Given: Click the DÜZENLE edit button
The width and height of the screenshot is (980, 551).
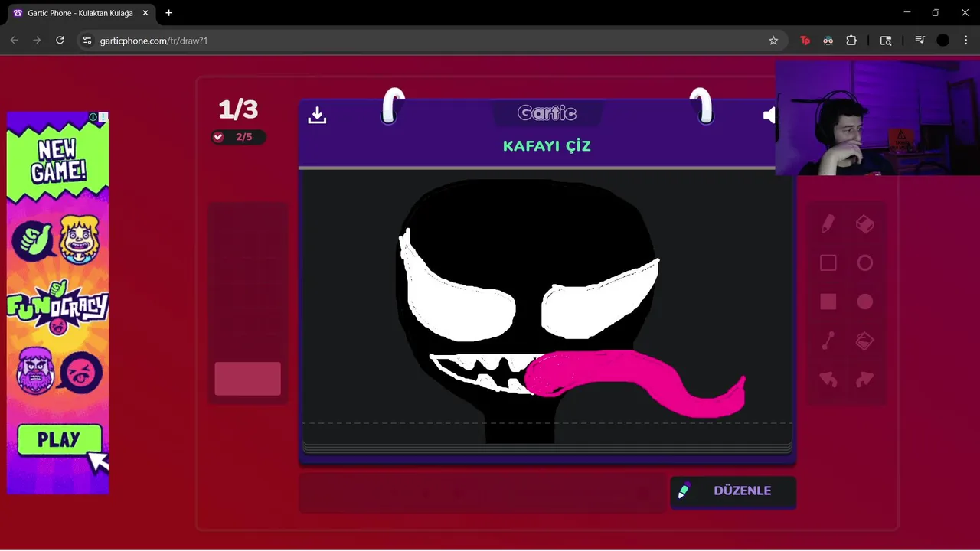Looking at the screenshot, I should pyautogui.click(x=733, y=491).
